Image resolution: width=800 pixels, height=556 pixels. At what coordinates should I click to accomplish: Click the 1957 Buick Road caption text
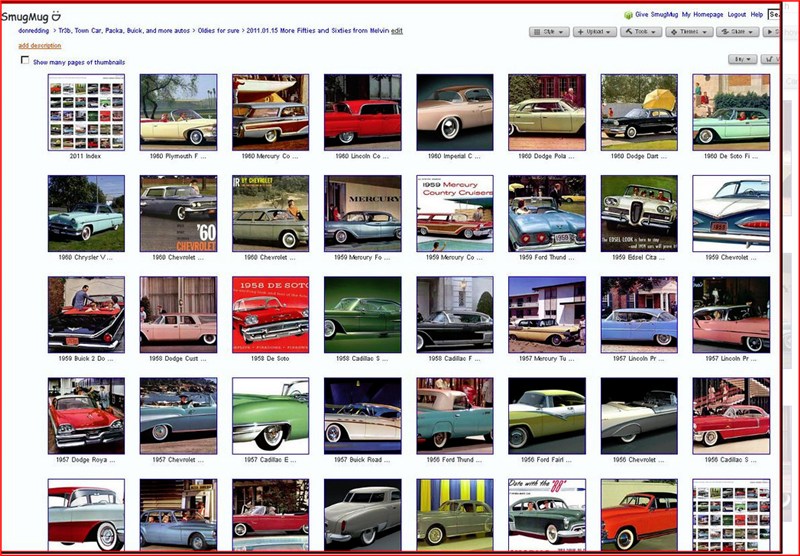pyautogui.click(x=362, y=460)
